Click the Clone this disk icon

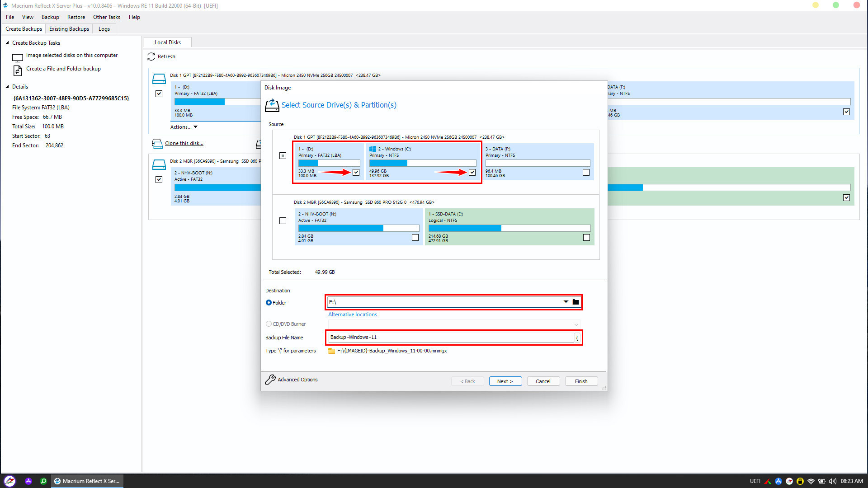point(157,144)
